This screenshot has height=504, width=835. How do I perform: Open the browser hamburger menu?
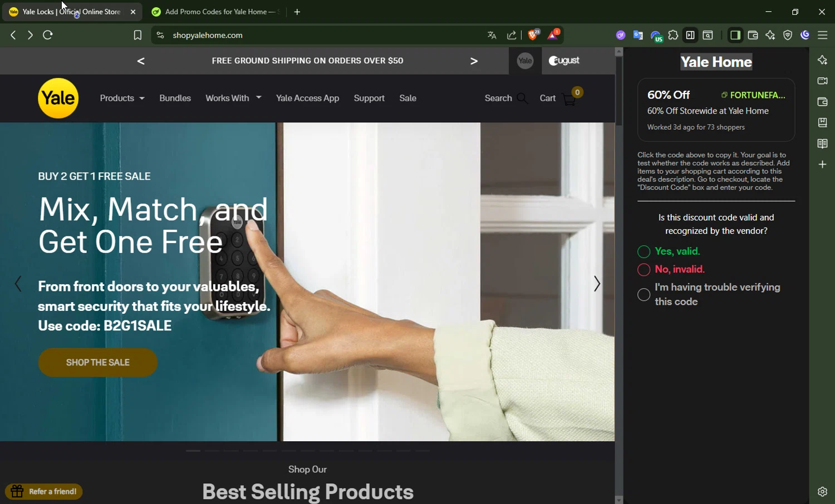[823, 35]
